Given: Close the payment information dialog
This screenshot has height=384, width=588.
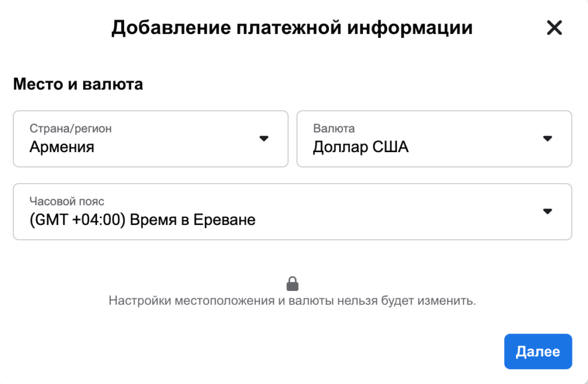Looking at the screenshot, I should coord(554,28).
